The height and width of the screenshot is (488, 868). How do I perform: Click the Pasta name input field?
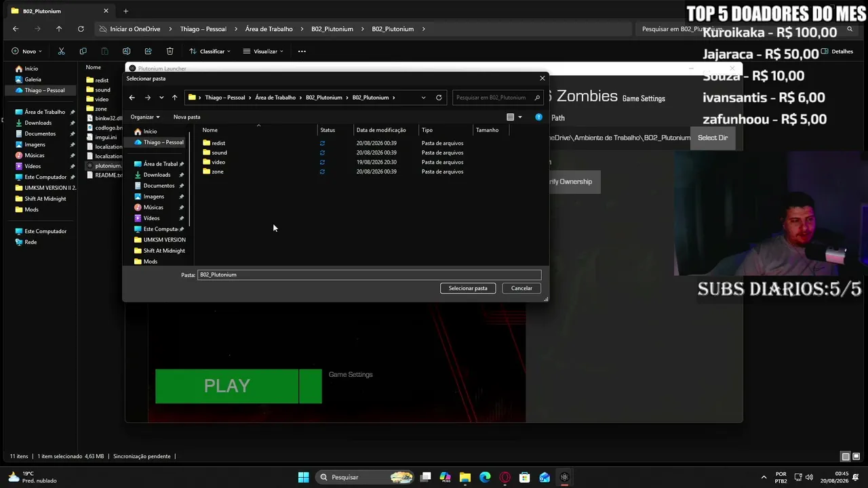[370, 274]
